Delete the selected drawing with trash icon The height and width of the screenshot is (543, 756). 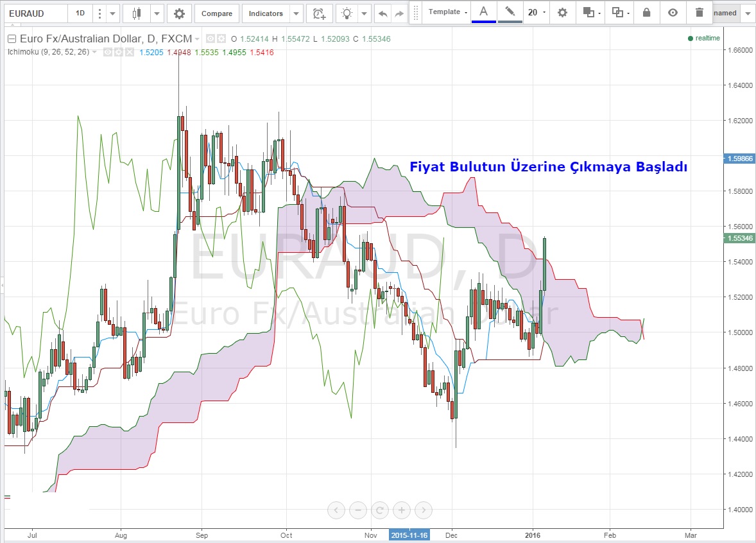(x=699, y=12)
